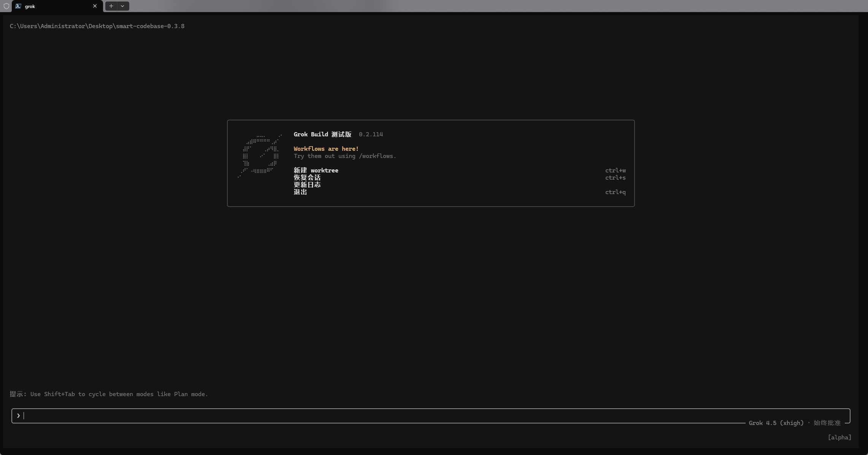Close the grok tab
The height and width of the screenshot is (455, 868).
(95, 6)
